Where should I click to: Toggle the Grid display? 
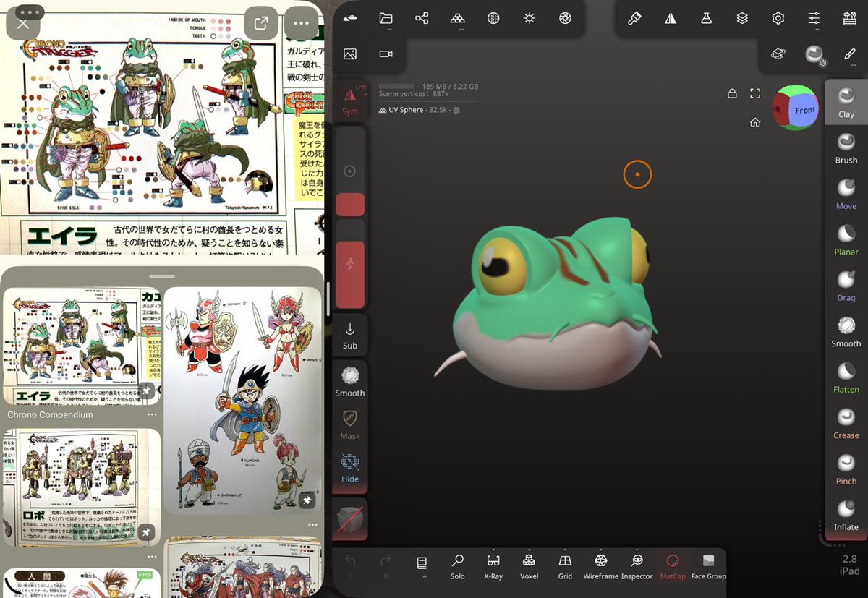(565, 567)
